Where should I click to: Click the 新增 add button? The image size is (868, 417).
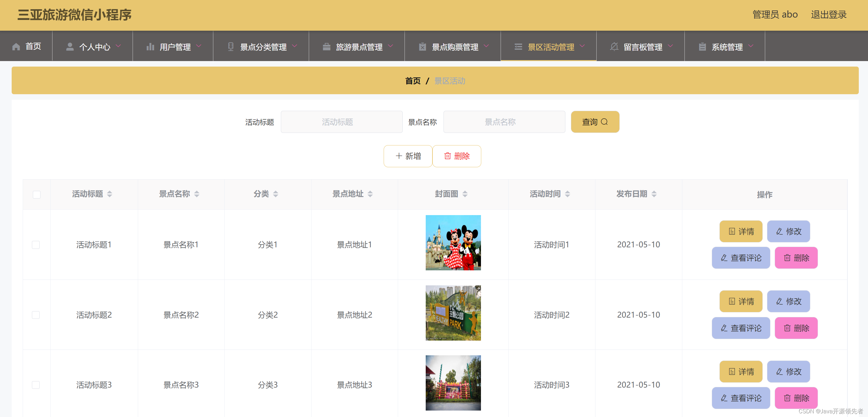(x=408, y=156)
